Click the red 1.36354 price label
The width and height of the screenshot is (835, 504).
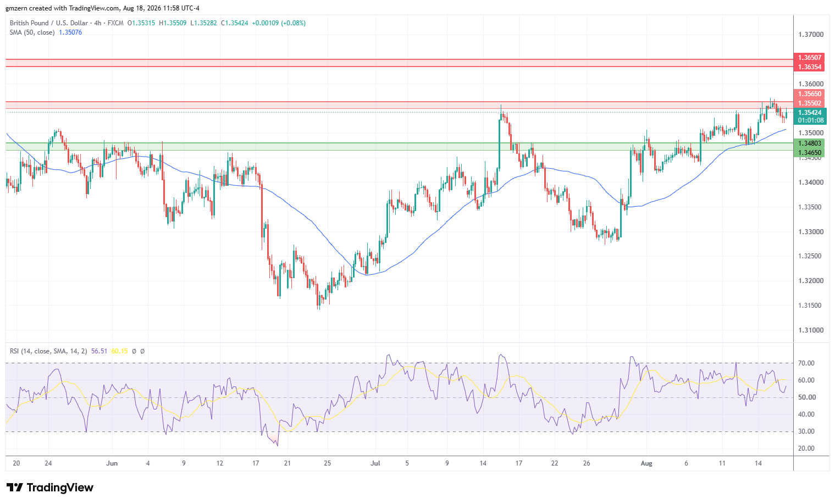pos(810,67)
